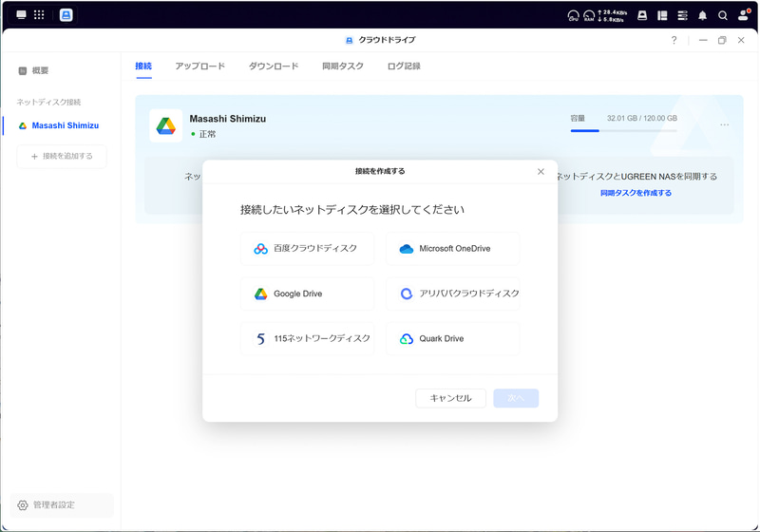The width and height of the screenshot is (760, 532).
Task: Click the 32.01 GB / 120.00 GB capacity text
Action: (642, 118)
